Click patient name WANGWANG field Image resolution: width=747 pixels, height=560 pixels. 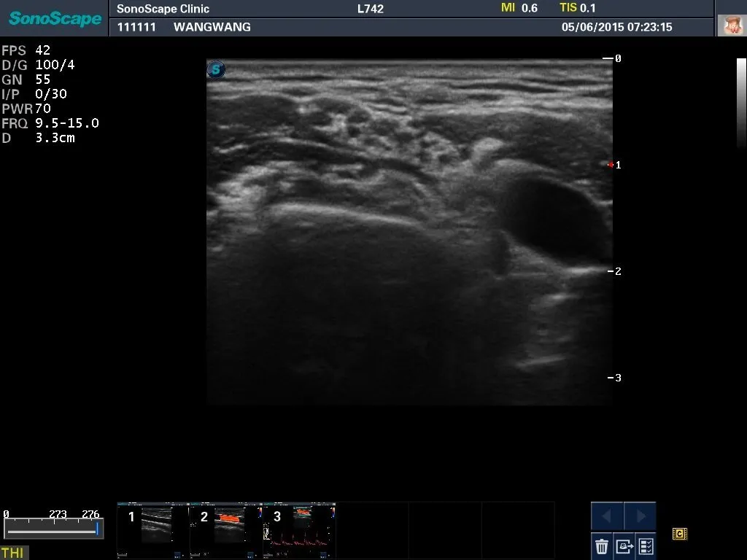pos(212,27)
